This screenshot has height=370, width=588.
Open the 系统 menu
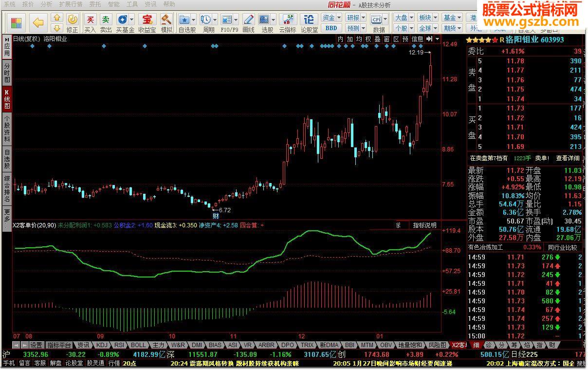click(x=9, y=4)
